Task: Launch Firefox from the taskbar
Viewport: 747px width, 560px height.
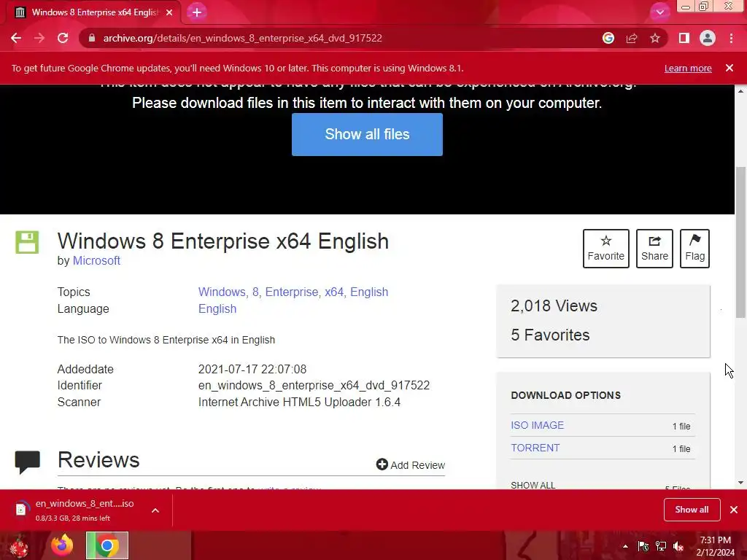Action: tap(62, 545)
